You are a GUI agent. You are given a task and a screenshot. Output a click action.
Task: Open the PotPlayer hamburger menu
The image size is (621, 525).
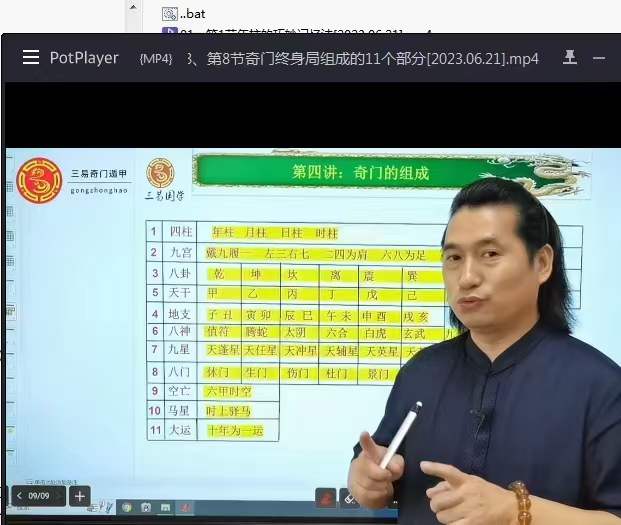(31, 58)
